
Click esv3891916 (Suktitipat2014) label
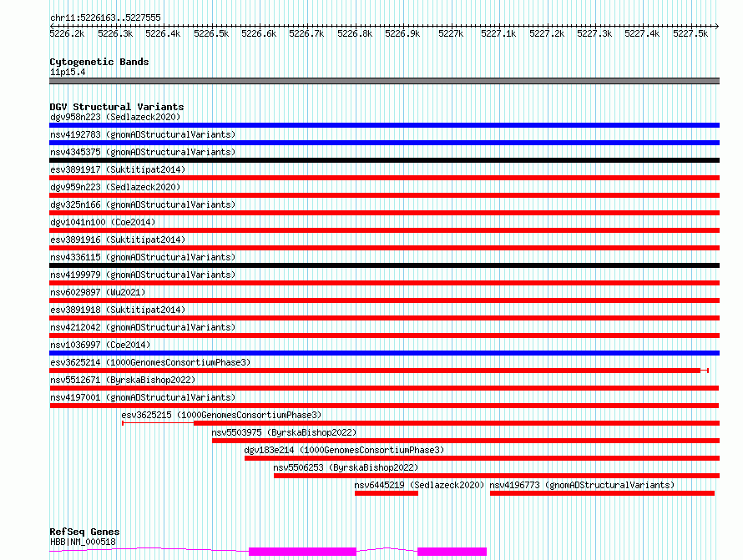(x=118, y=240)
